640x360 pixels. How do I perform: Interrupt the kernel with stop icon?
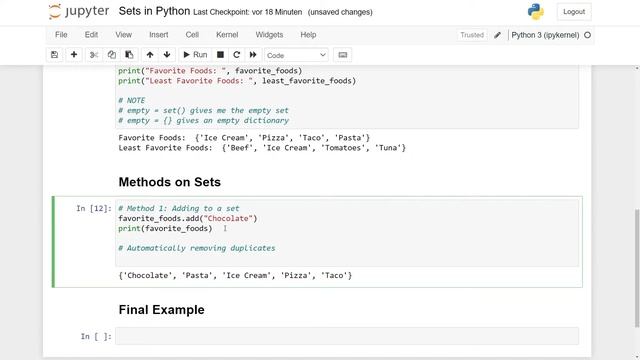220,55
